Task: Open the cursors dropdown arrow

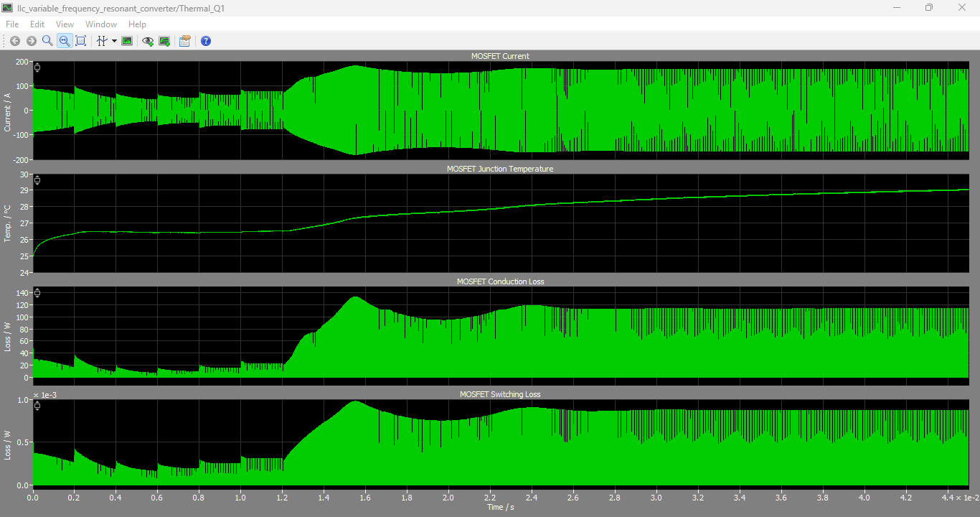Action: coord(114,41)
